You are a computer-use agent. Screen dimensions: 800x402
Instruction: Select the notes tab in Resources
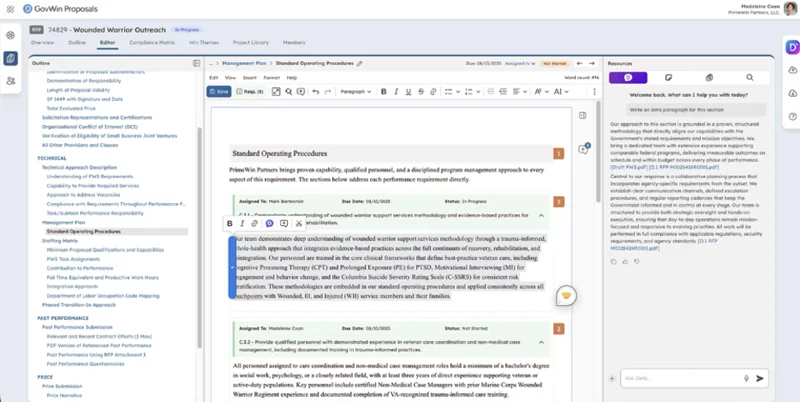668,78
